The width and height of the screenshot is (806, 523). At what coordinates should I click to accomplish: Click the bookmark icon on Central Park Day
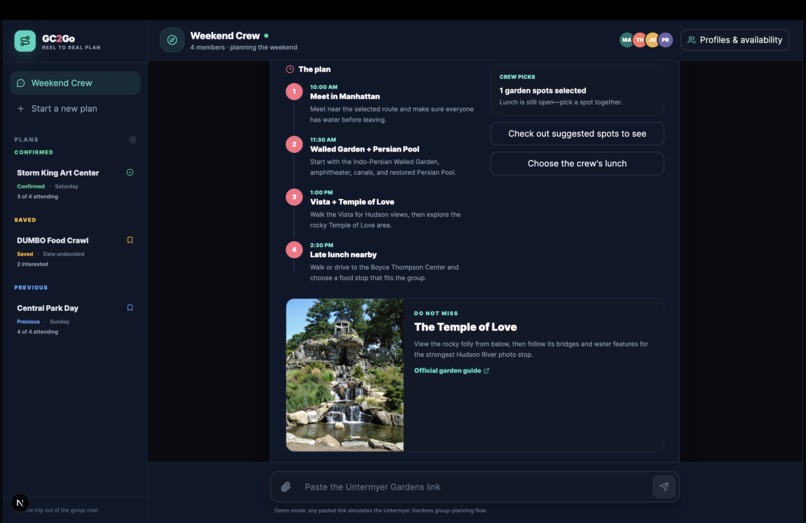[130, 308]
